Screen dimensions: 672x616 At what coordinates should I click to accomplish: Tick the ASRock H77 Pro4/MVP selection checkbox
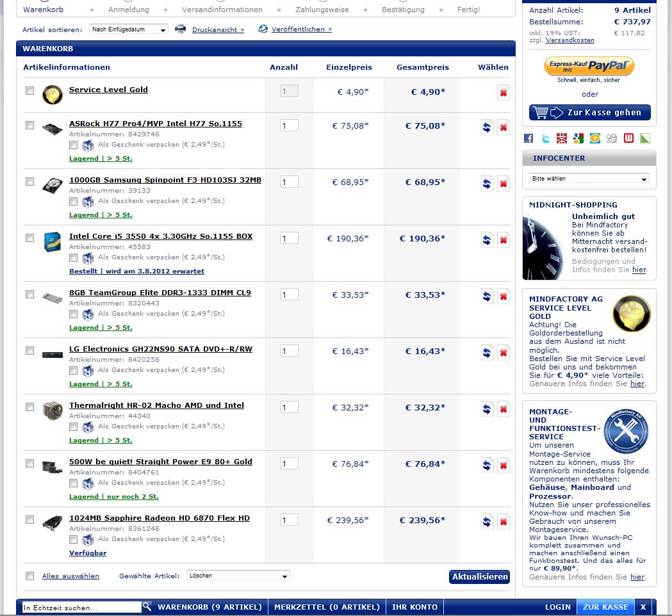click(x=29, y=125)
